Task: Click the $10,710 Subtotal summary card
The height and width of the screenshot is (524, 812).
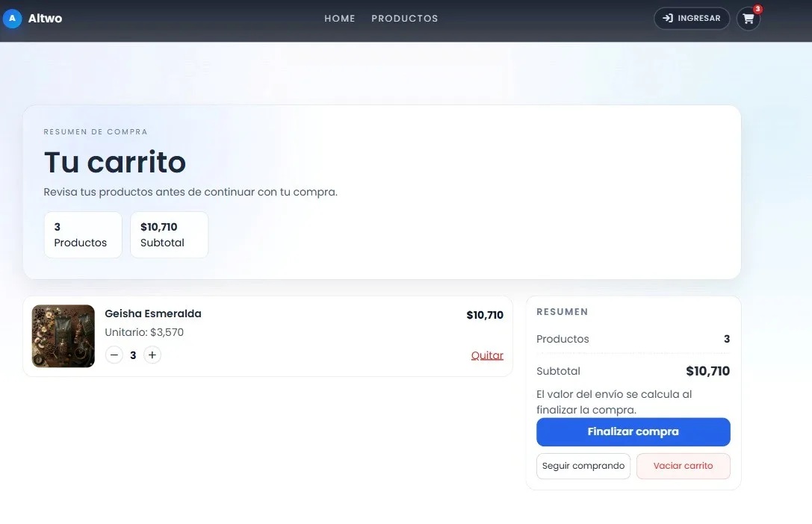Action: click(x=169, y=235)
